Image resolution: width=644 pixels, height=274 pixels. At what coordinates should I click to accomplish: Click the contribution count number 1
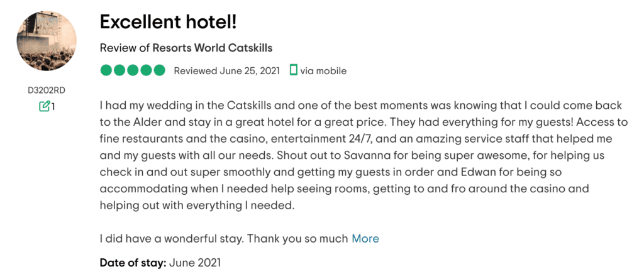pyautogui.click(x=53, y=107)
